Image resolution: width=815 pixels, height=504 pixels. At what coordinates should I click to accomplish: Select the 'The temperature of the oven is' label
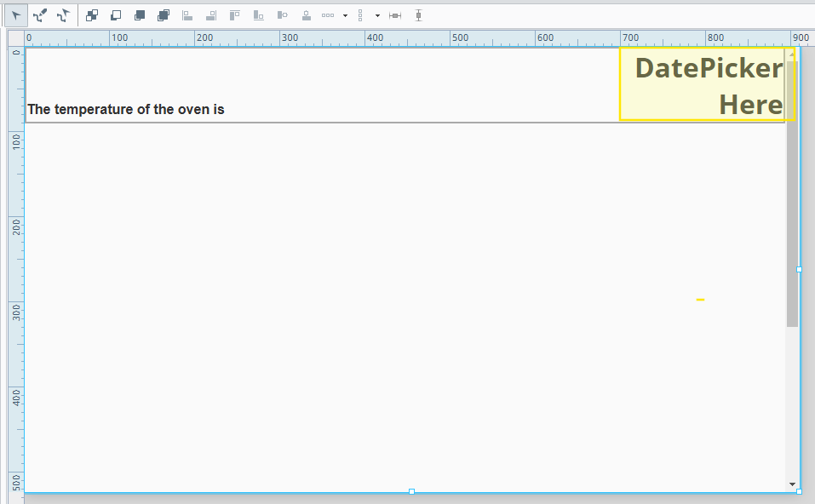tap(126, 110)
